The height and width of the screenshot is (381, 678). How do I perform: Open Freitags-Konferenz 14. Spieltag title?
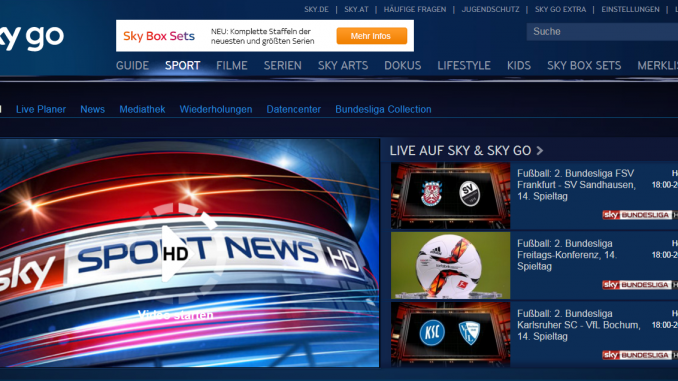567,255
